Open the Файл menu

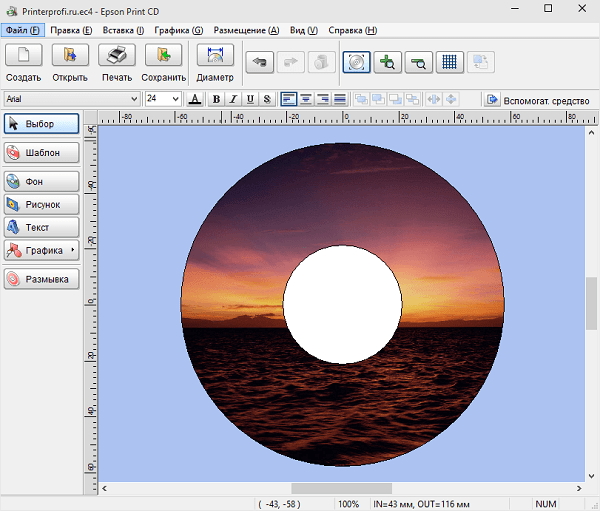pos(23,30)
